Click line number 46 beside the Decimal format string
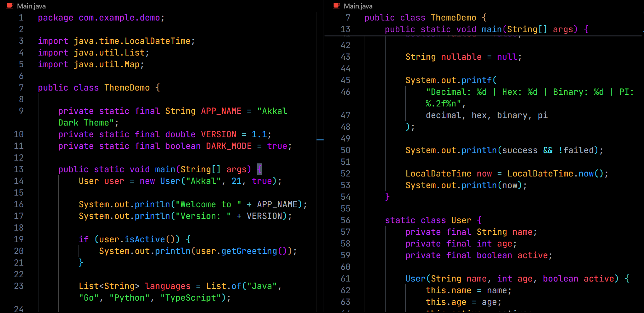644x313 pixels. [346, 92]
